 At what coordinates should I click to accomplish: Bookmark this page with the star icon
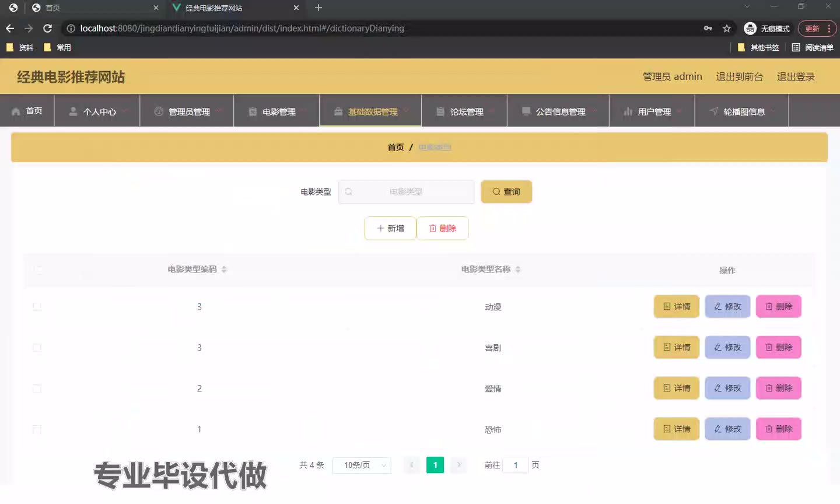(727, 28)
